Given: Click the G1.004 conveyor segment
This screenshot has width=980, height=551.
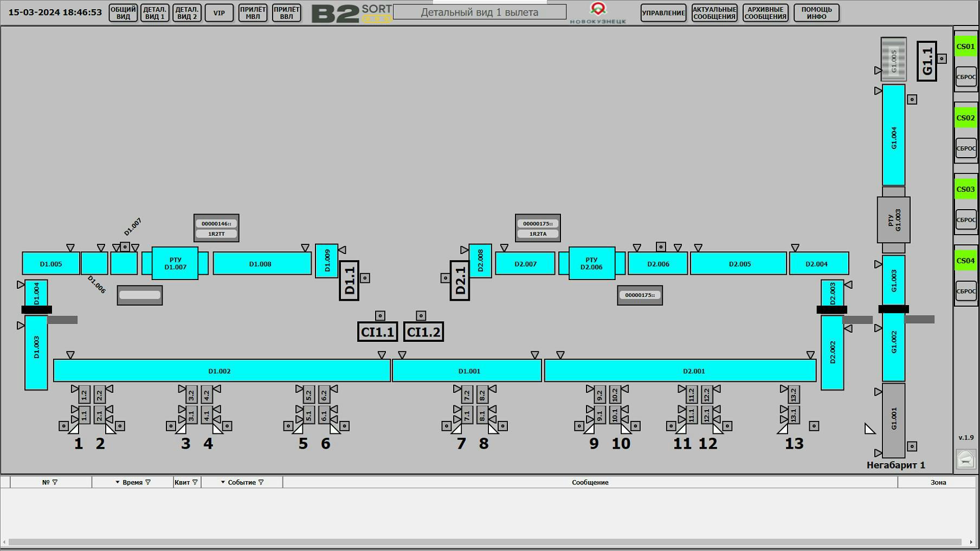Looking at the screenshot, I should pyautogui.click(x=893, y=135).
